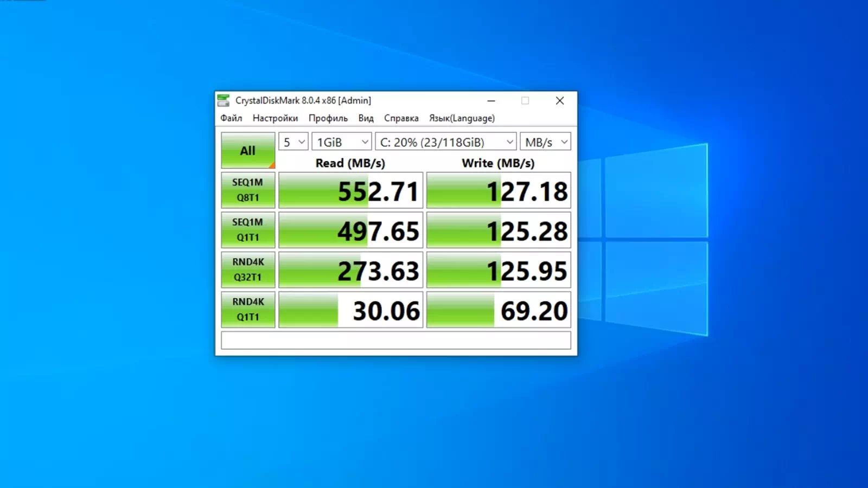Image resolution: width=868 pixels, height=488 pixels.
Task: Open the test count dropdown showing 5
Action: click(x=293, y=142)
